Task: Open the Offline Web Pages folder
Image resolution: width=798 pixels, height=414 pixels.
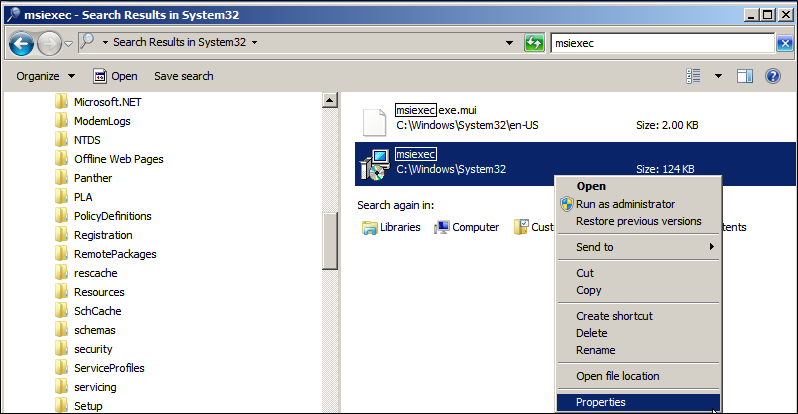Action: tap(119, 159)
